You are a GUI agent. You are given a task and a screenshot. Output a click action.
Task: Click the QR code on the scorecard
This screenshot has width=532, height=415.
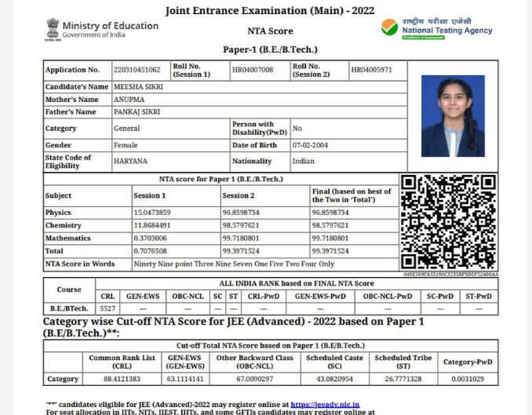[x=449, y=222]
